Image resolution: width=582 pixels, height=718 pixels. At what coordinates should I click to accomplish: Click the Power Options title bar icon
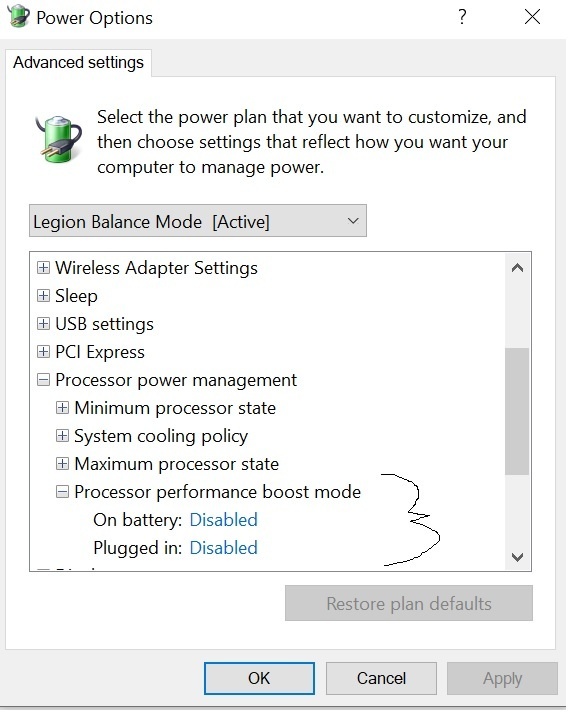click(x=18, y=16)
